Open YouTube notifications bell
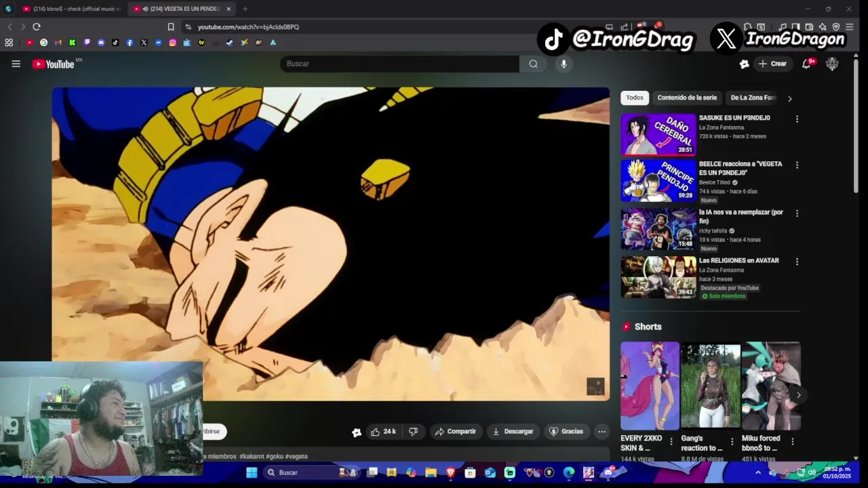 point(806,64)
